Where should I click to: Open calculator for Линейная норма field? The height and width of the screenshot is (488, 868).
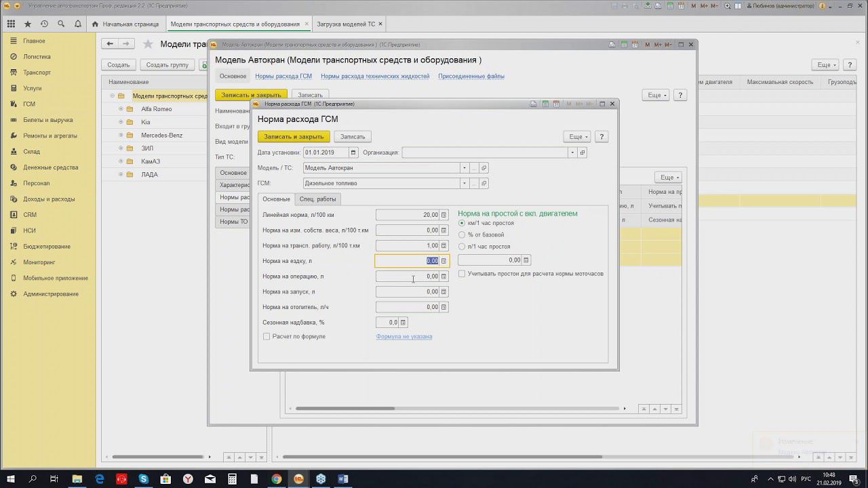point(443,215)
